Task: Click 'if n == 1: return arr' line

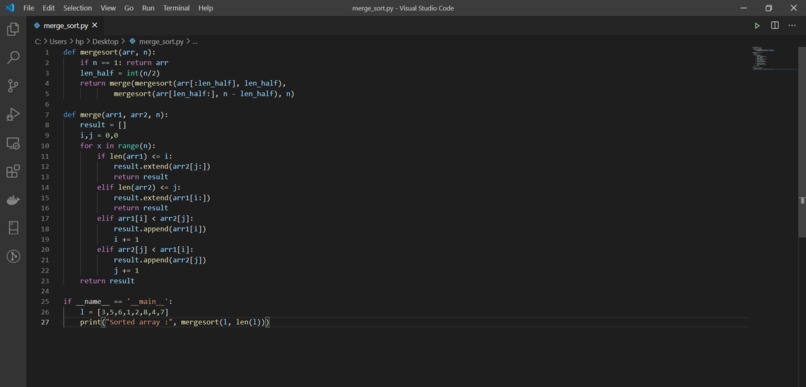Action: 124,63
